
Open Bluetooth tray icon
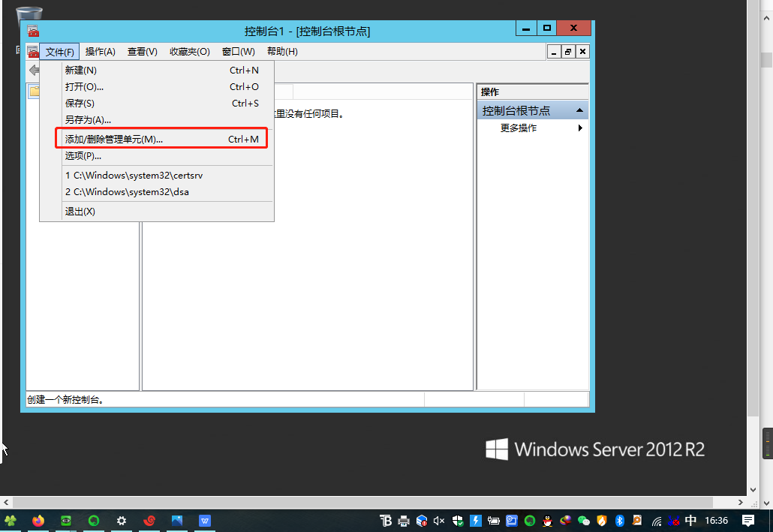coord(620,521)
